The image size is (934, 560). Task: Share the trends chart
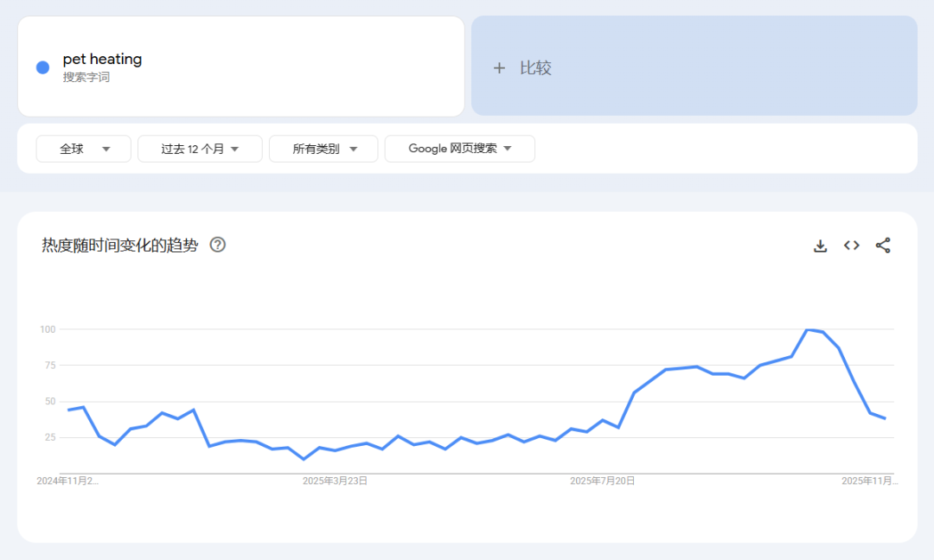click(x=883, y=245)
